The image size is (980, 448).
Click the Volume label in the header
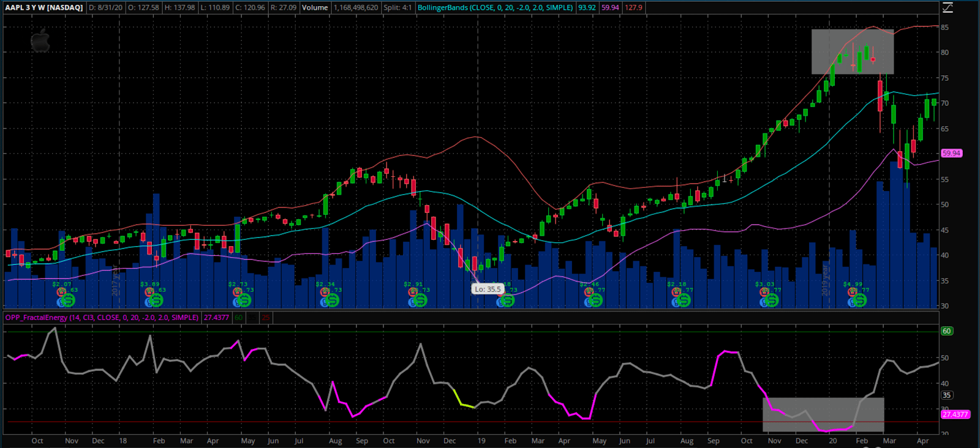click(315, 7)
